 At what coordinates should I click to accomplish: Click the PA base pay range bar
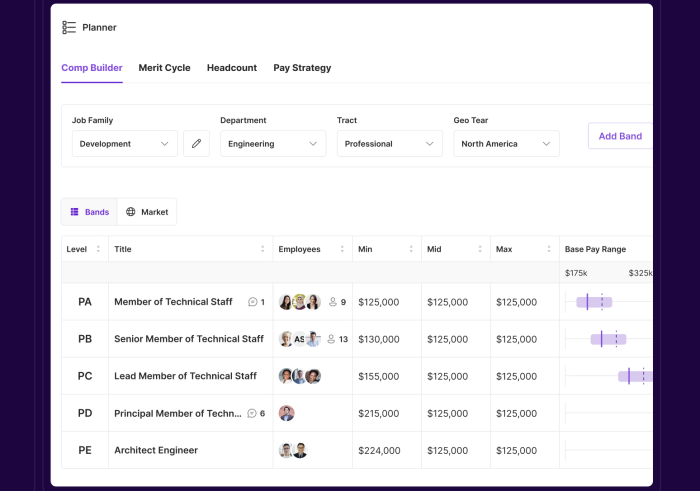point(594,302)
